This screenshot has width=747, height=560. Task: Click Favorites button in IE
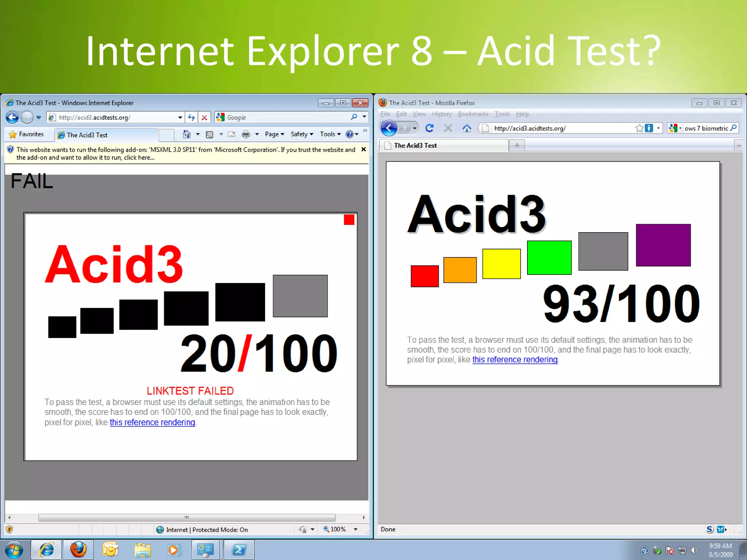(26, 134)
